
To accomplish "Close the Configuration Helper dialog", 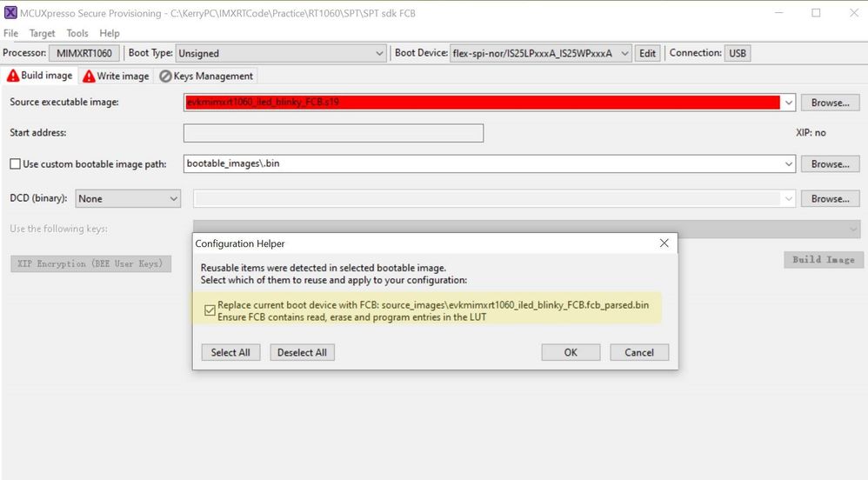I will coord(664,243).
